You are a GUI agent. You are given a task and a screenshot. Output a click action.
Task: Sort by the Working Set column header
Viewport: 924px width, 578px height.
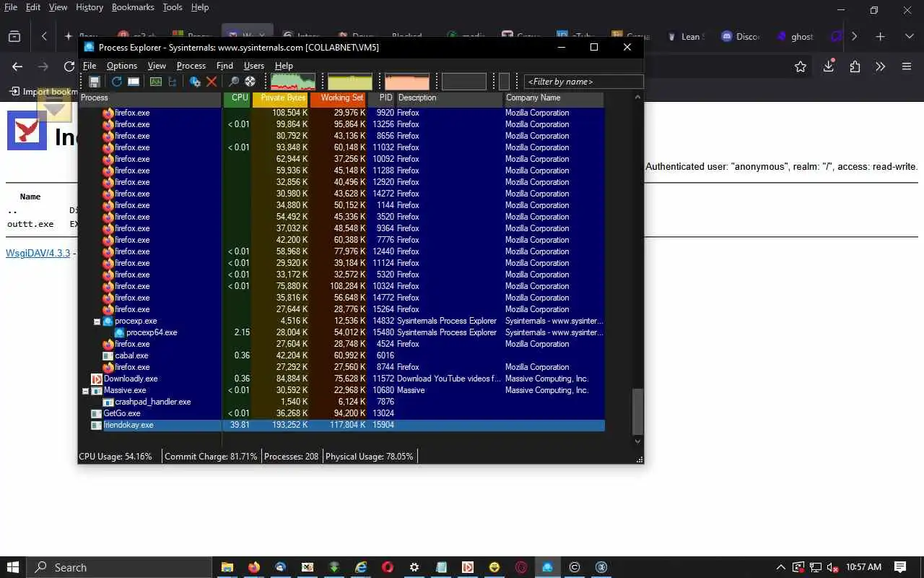coord(338,98)
